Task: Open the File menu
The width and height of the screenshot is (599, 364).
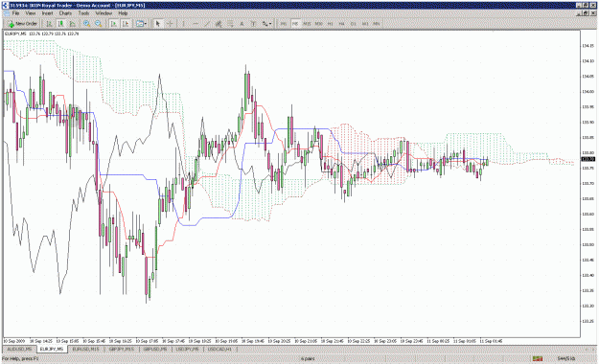Action: (15, 13)
